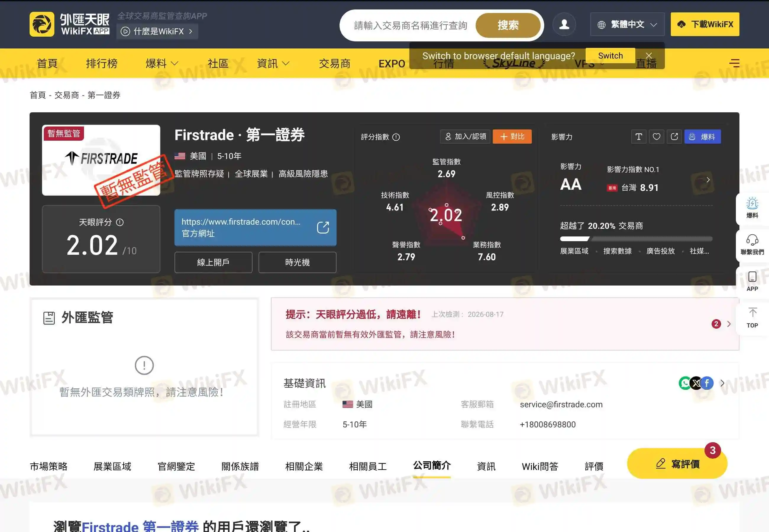Click 首頁 in the breadcrumb
769x532 pixels.
click(x=38, y=95)
